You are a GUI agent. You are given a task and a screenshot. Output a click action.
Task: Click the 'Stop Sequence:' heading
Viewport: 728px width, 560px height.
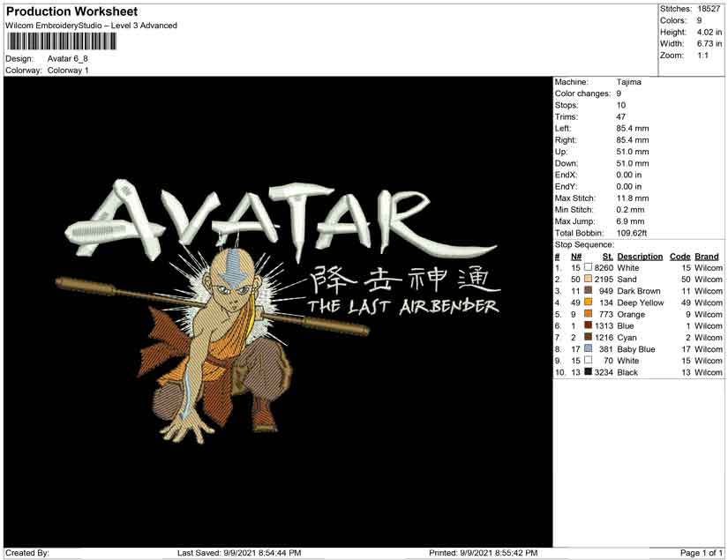click(x=584, y=244)
